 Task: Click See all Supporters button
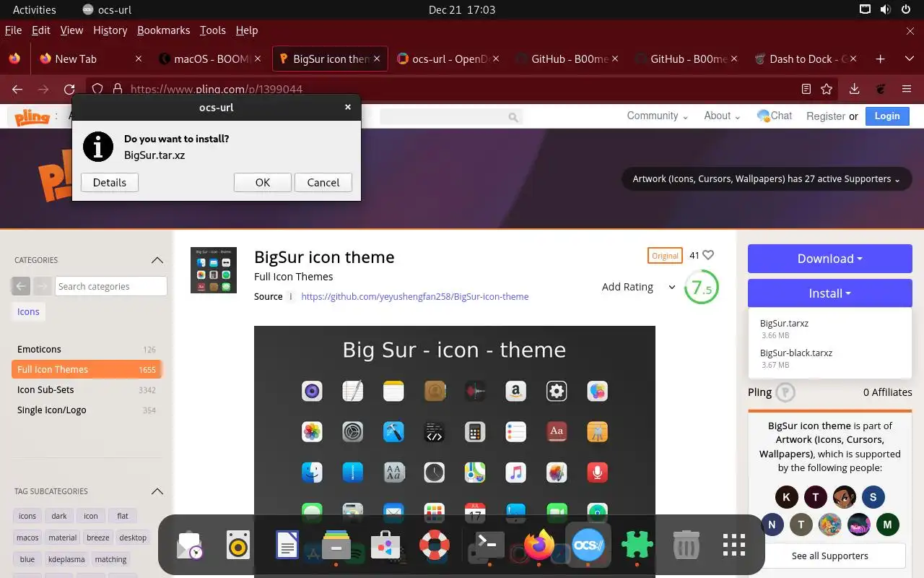point(829,556)
